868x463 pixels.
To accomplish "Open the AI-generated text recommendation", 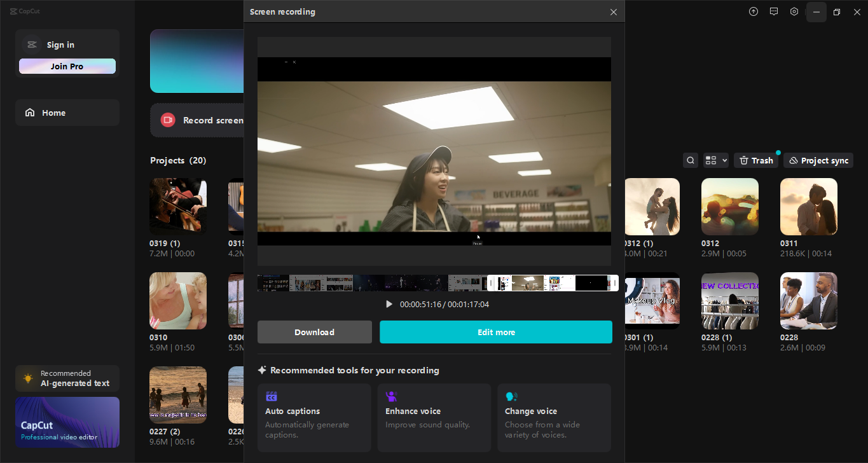I will tap(67, 378).
